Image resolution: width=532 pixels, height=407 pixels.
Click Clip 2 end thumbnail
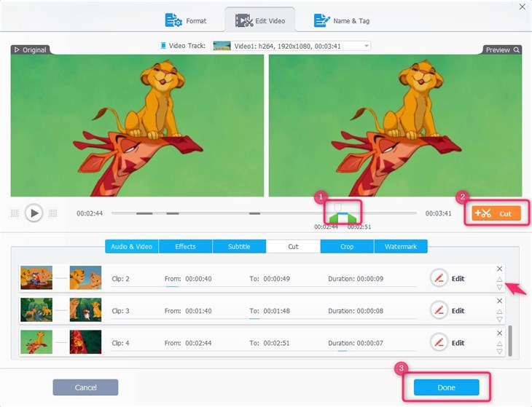click(x=85, y=277)
